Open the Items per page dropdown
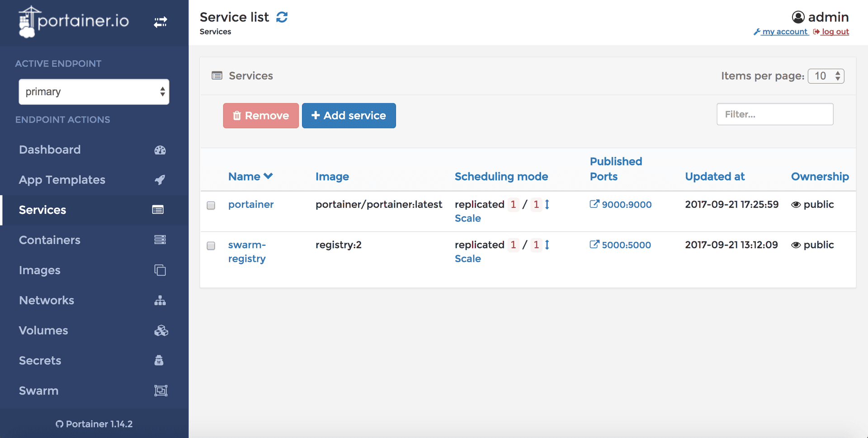Viewport: 868px width, 438px height. coord(826,76)
